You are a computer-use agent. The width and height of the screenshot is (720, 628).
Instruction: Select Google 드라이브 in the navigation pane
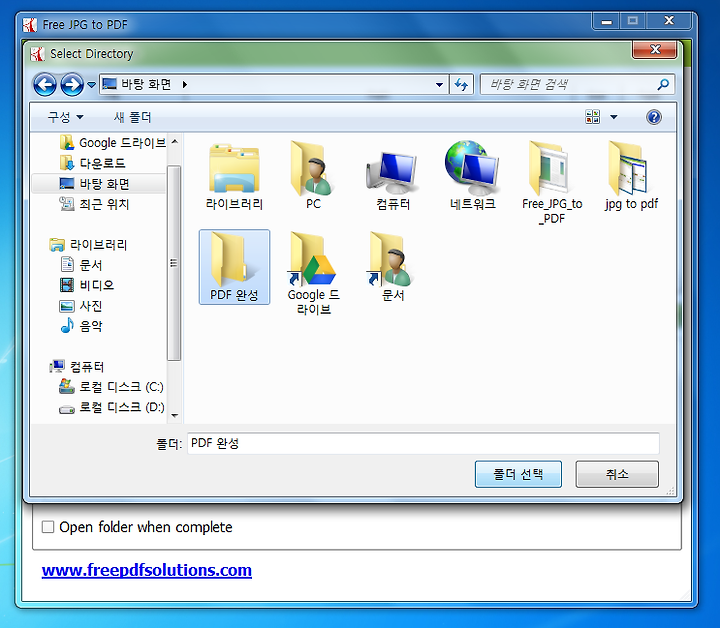112,143
